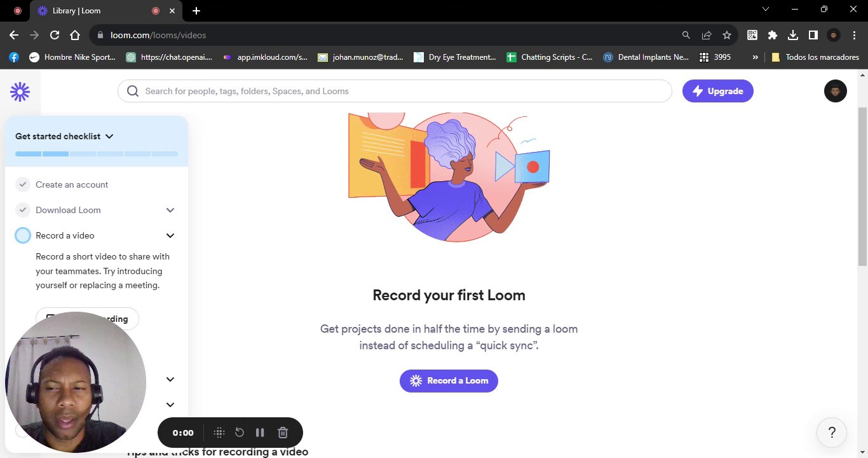Show more bookmarks with the double chevron

[755, 57]
